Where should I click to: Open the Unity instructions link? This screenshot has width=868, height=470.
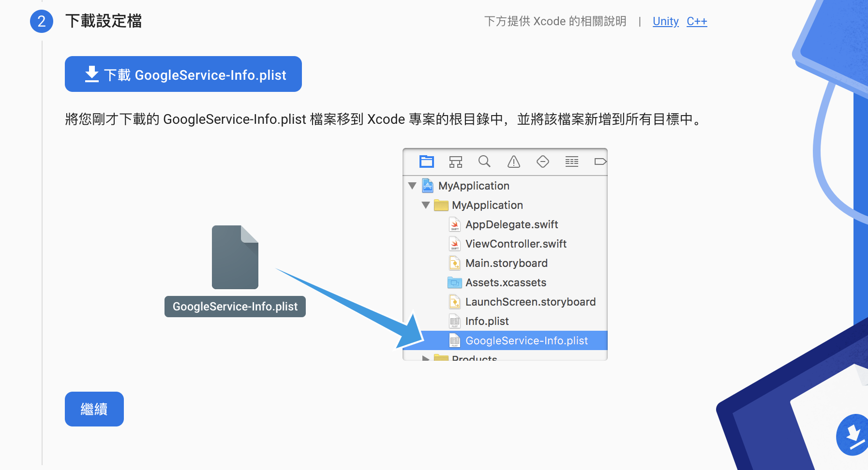666,21
